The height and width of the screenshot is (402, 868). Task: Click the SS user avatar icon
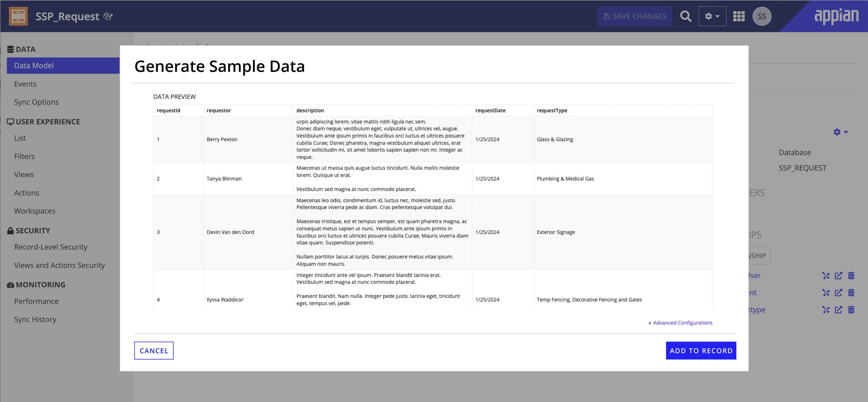coord(762,16)
